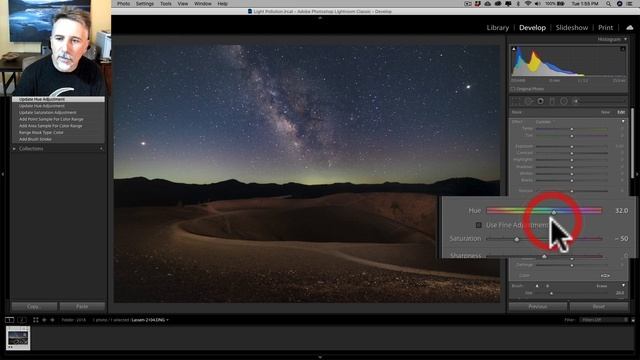The image size is (640, 360).
Task: Open the Effect Custom preset dropdown
Action: tap(544, 122)
